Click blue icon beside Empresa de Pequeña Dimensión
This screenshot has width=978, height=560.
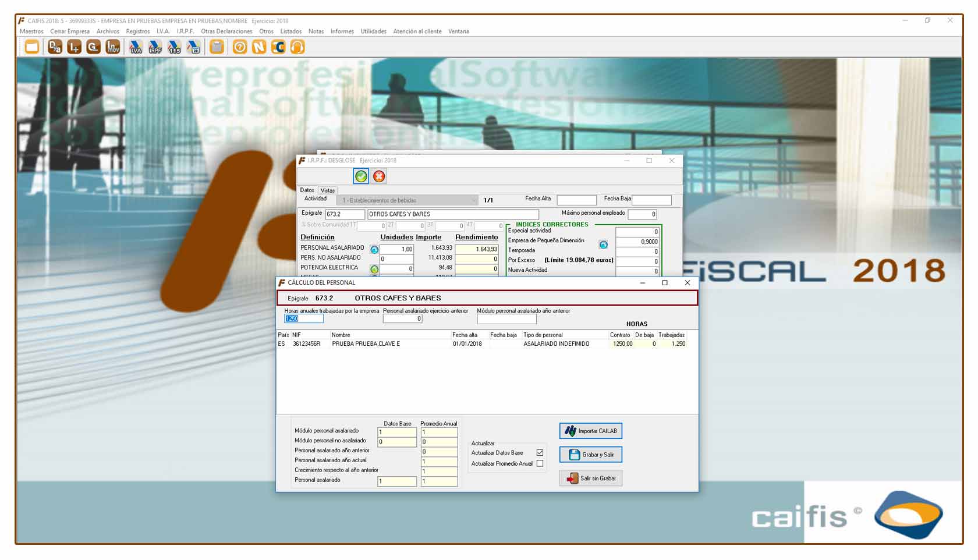603,245
